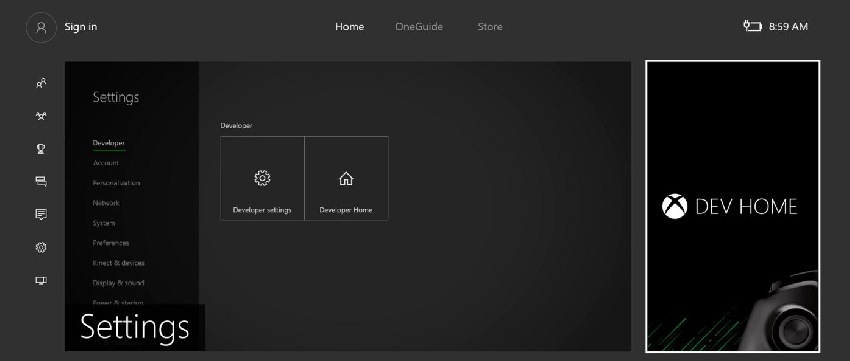Switch to the Store tab
The height and width of the screenshot is (361, 850).
pos(490,27)
